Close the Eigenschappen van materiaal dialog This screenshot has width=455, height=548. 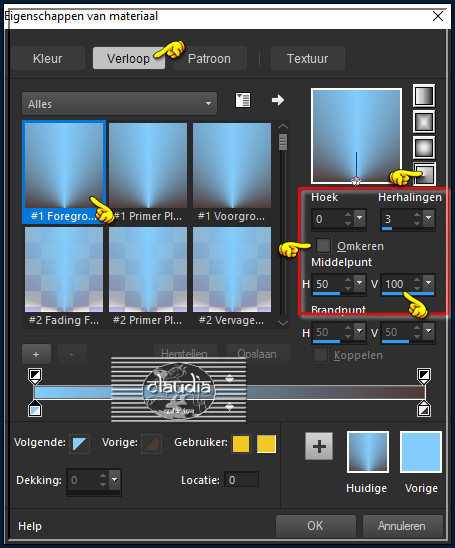pos(438,16)
